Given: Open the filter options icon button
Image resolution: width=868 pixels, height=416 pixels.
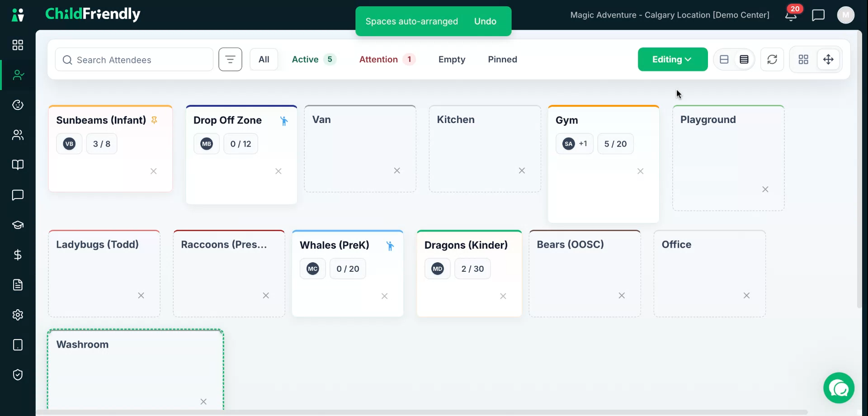Looking at the screenshot, I should 230,59.
